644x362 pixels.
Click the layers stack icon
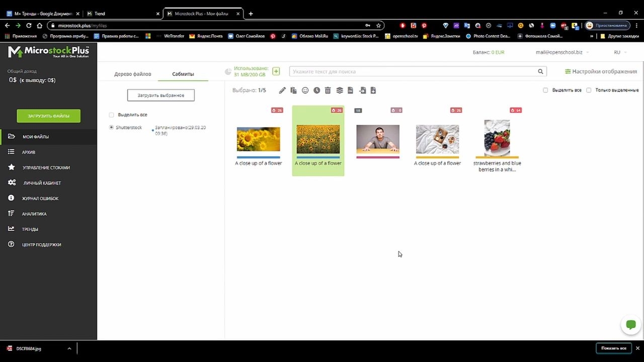[340, 90]
